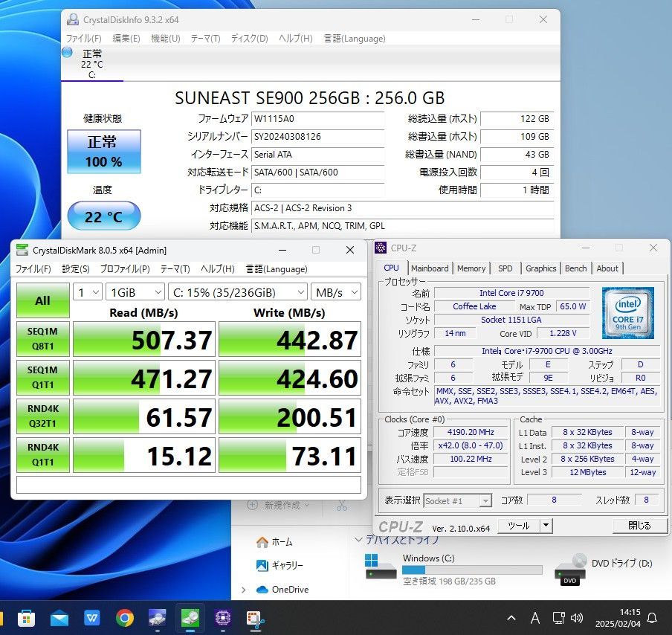Open Home in Explorer sidebar
Viewport: 672px width, 635px height.
[x=274, y=542]
